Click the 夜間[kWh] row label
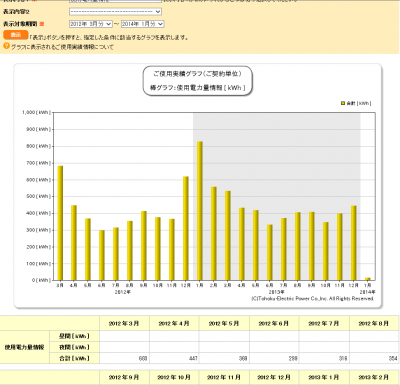 74,347
